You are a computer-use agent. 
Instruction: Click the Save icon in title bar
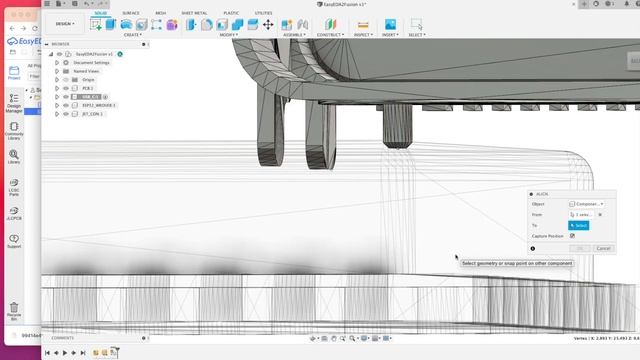pyautogui.click(x=75, y=4)
